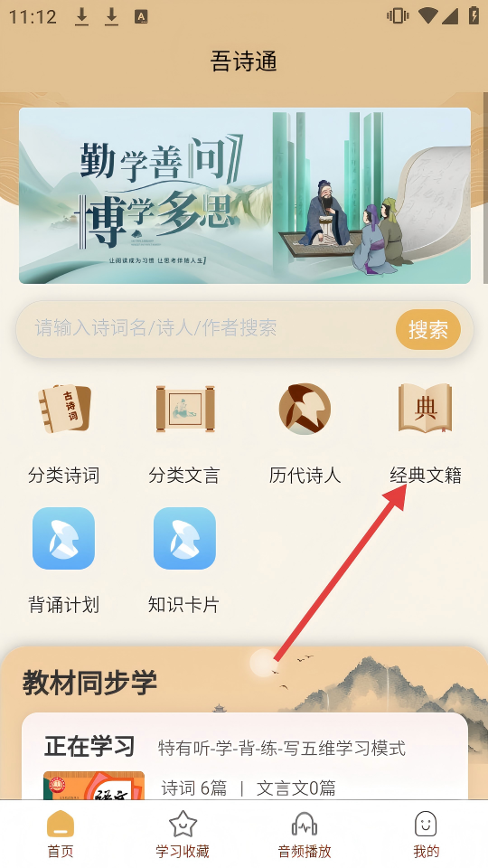
Task: Click the 搜索 search button
Action: coord(428,329)
